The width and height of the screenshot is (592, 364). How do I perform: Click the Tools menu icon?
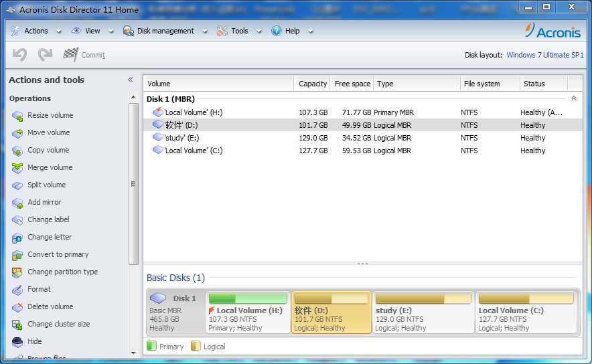coord(222,31)
